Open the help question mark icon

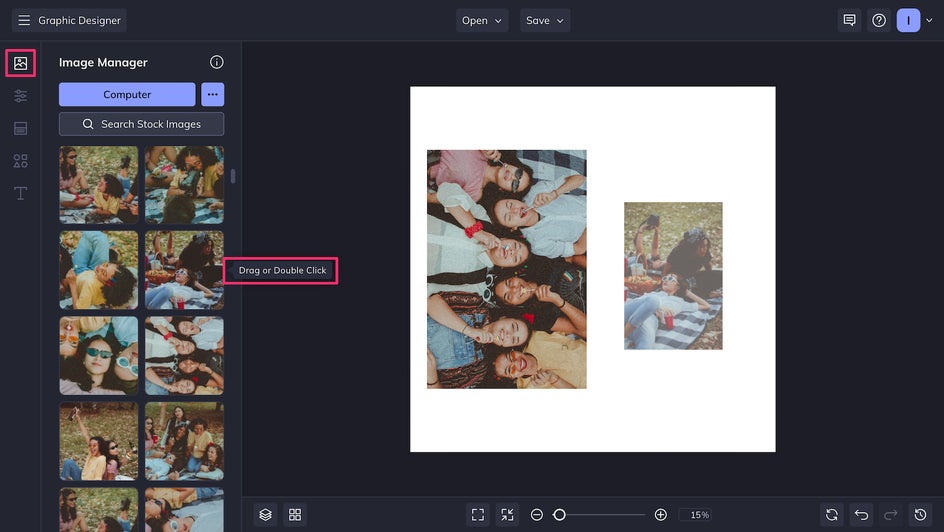point(879,20)
